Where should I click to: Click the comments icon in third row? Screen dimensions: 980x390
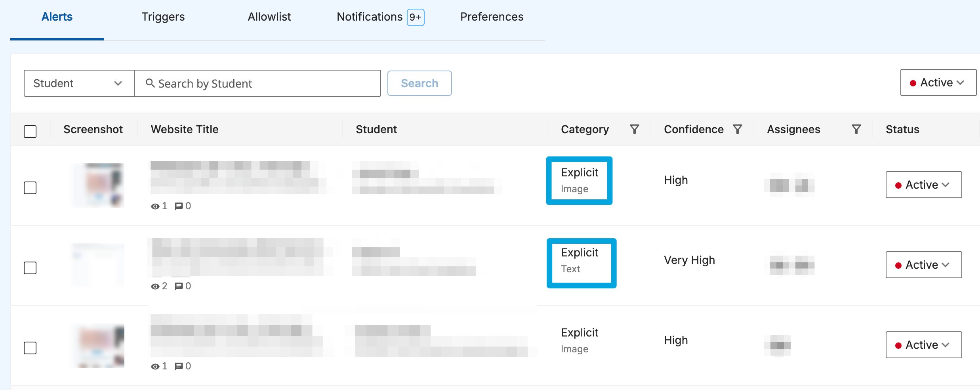[179, 366]
